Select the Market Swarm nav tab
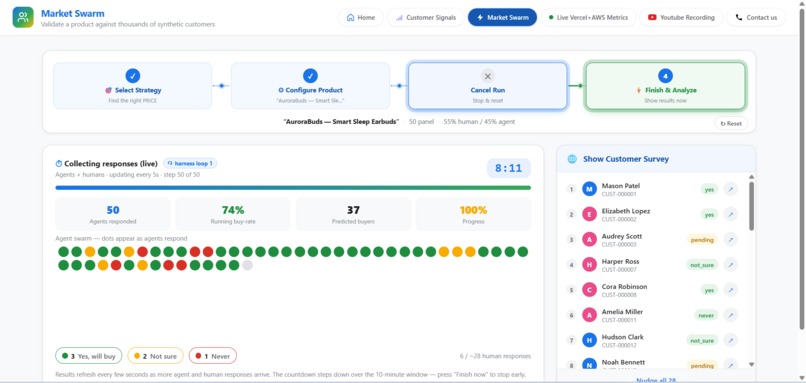The width and height of the screenshot is (806, 383). 502,17
